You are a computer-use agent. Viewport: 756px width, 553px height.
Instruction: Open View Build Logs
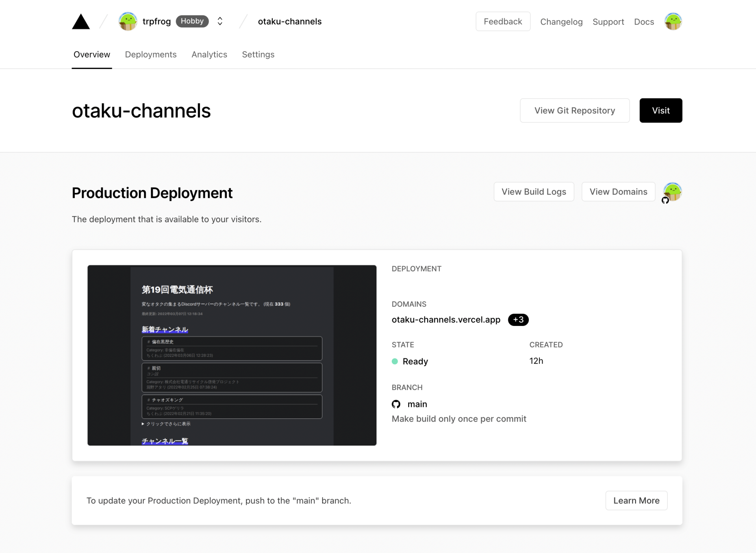coord(534,192)
